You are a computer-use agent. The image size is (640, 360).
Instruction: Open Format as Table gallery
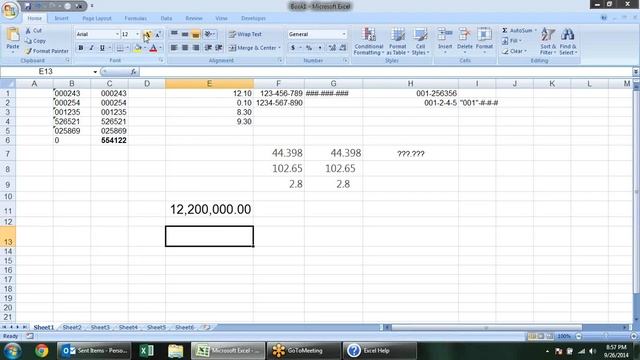click(397, 41)
